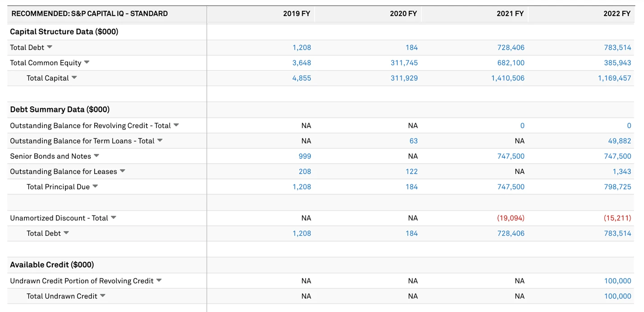The image size is (644, 312).
Task: Expand the top Total Debt row dropdown arrow
Action: click(x=50, y=47)
